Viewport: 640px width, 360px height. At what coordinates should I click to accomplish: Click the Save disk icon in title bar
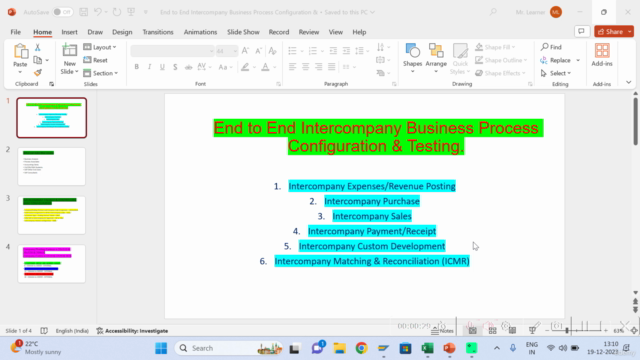(x=84, y=12)
